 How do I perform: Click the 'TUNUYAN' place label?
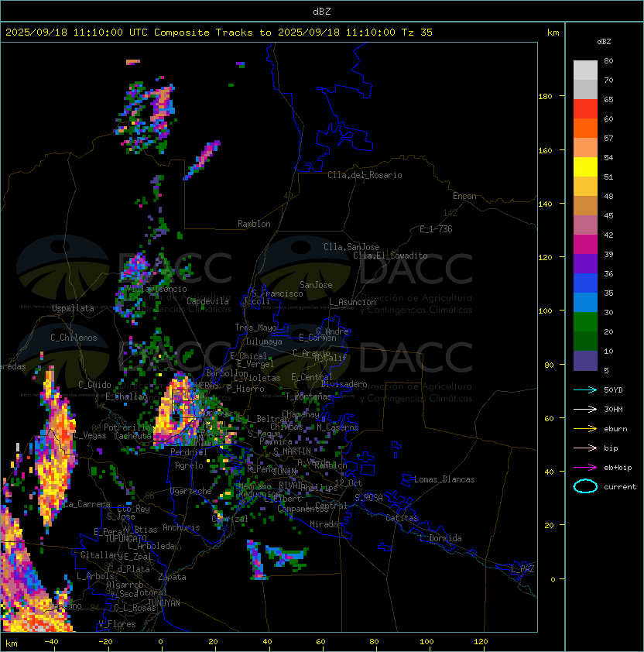(x=164, y=603)
